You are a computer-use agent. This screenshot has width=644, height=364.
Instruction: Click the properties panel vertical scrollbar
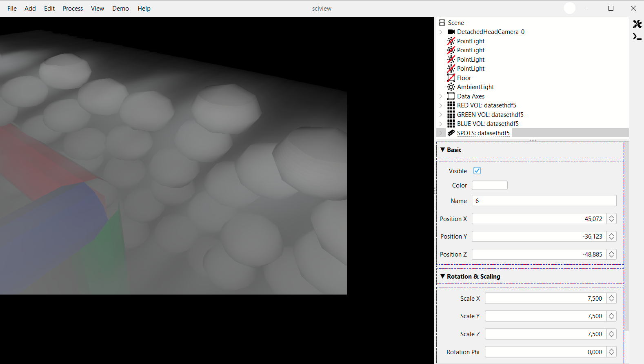pyautogui.click(x=627, y=236)
